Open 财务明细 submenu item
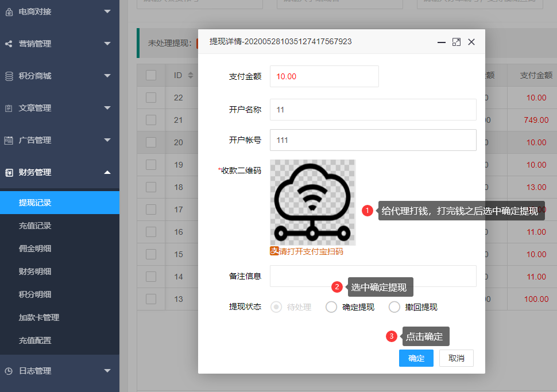Image resolution: width=557 pixels, height=392 pixels. point(60,271)
